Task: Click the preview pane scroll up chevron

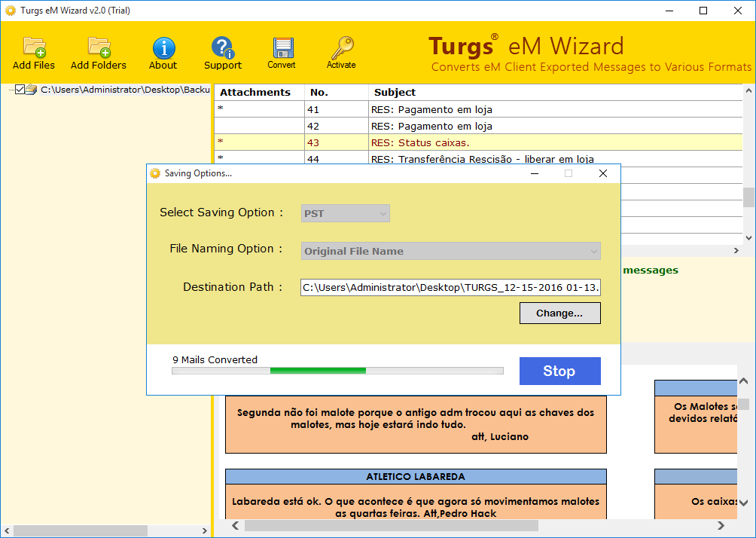Action: pyautogui.click(x=743, y=382)
